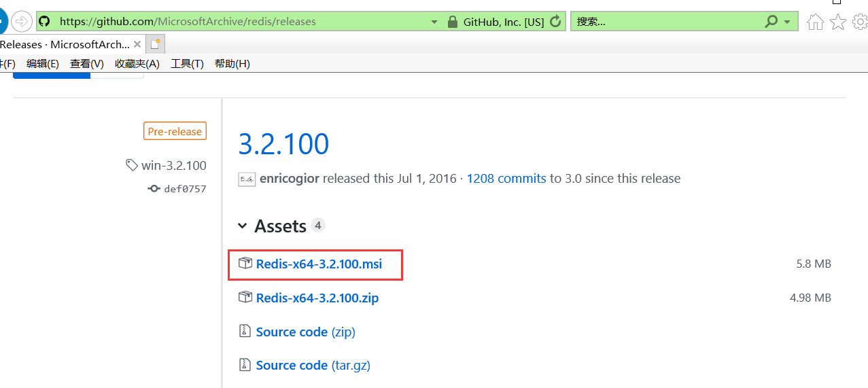Open address bar URL history dropdown
This screenshot has height=388, width=868.
[435, 22]
